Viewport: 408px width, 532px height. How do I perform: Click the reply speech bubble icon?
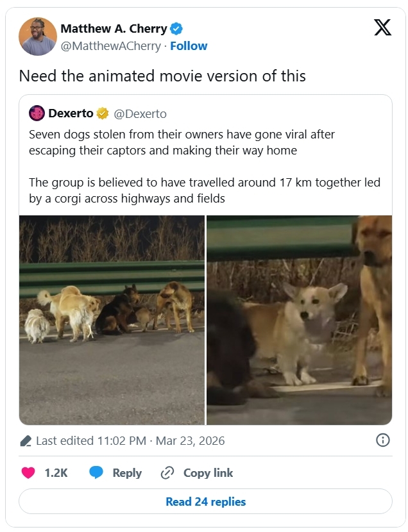tap(96, 473)
